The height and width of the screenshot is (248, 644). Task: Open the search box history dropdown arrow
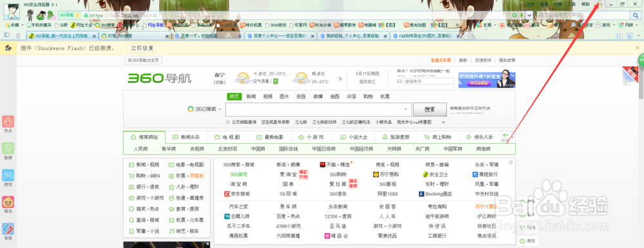tap(406, 110)
